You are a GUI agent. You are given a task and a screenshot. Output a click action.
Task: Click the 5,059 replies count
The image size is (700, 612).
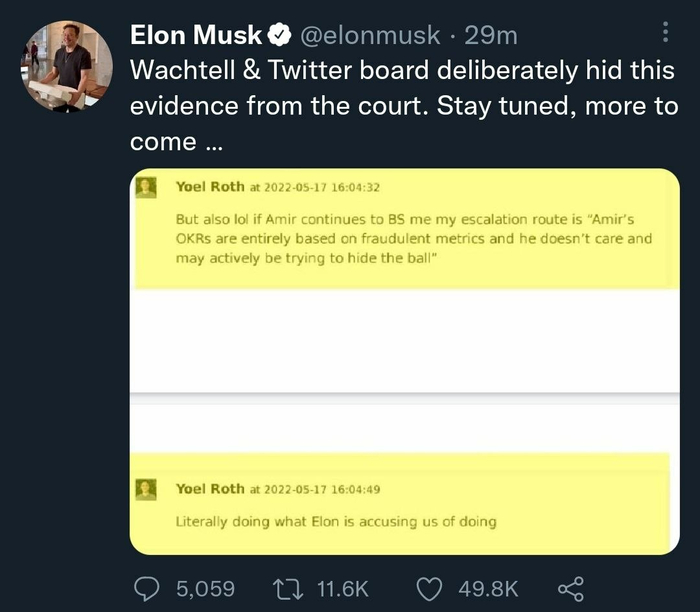tap(204, 588)
